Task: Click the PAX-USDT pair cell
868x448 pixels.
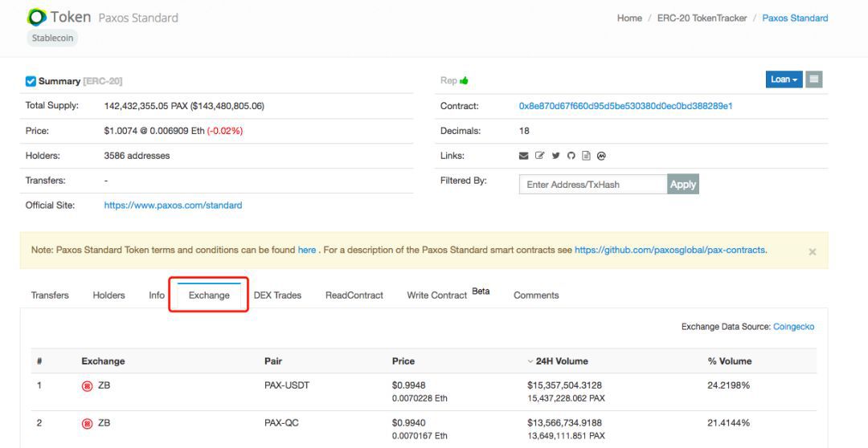Action: coord(287,385)
